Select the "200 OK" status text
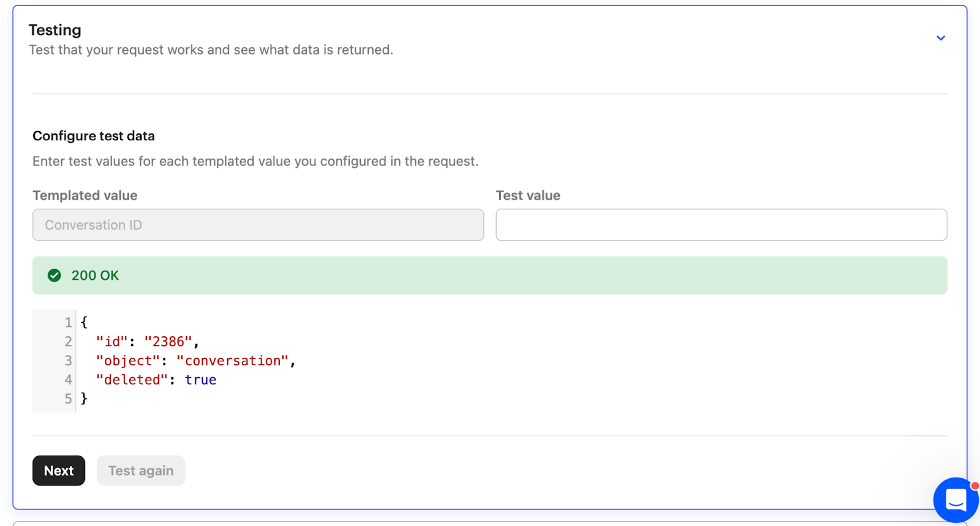Screen dimensions: 980x526 (95, 276)
